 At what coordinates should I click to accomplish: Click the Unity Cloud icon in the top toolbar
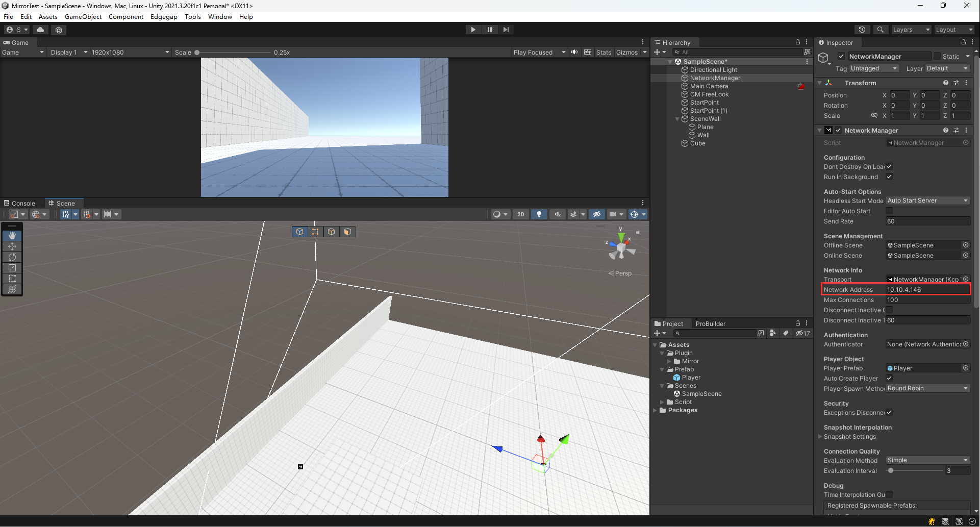click(x=40, y=30)
